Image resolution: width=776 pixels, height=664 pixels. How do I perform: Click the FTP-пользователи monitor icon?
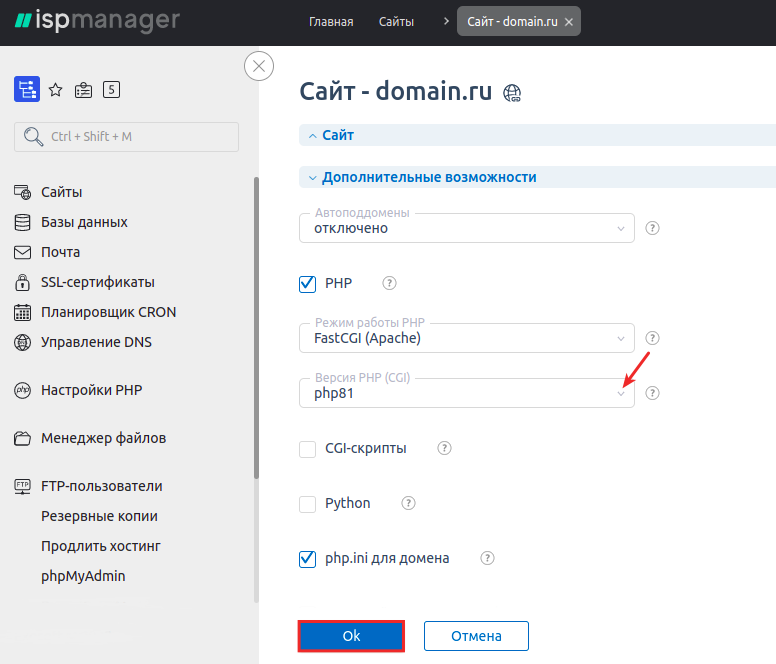click(22, 486)
